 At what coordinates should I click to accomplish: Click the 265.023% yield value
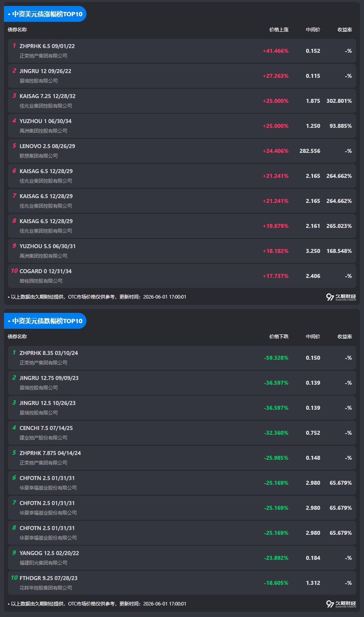(339, 226)
